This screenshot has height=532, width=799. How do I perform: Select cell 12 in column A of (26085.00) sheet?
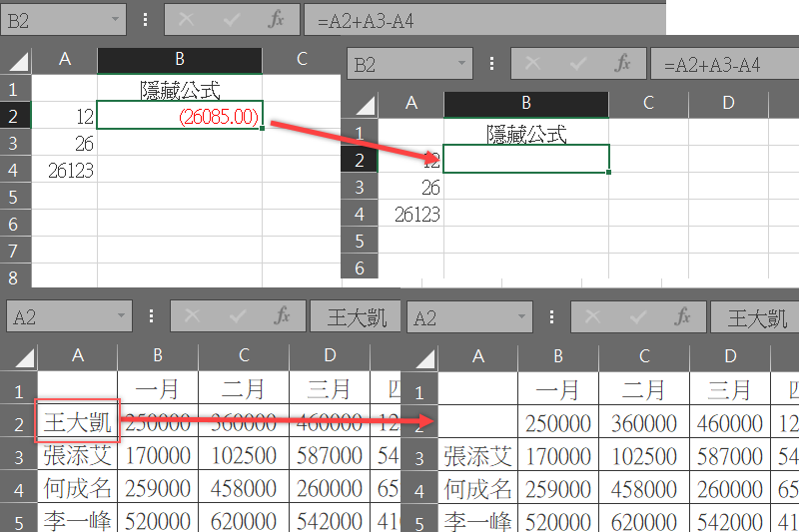pos(64,116)
